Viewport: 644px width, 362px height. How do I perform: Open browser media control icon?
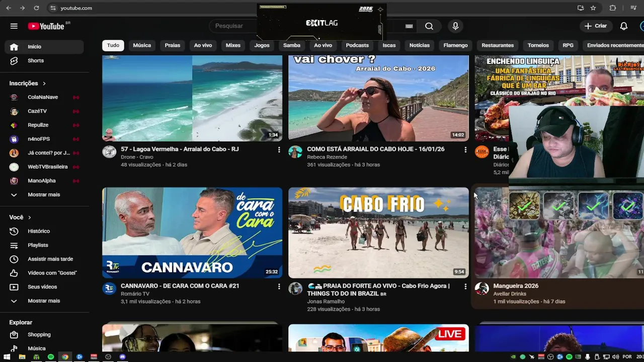pyautogui.click(x=633, y=8)
